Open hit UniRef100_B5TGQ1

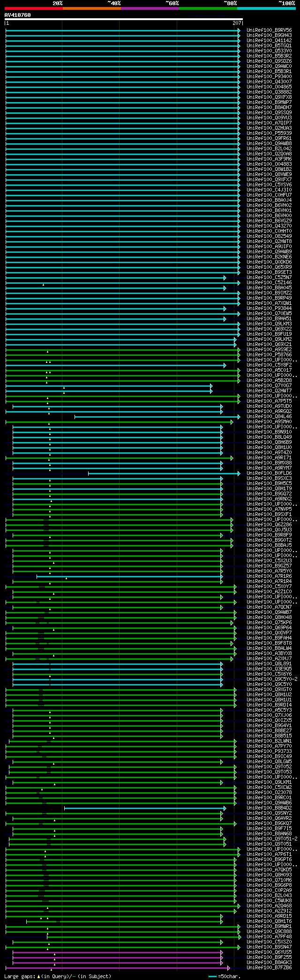click(x=269, y=45)
